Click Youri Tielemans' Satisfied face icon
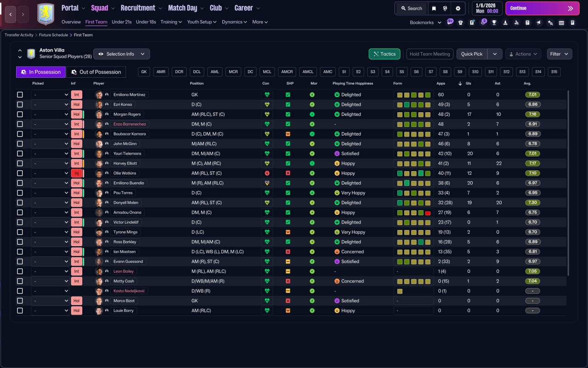The width and height of the screenshot is (588, 368). 337,154
